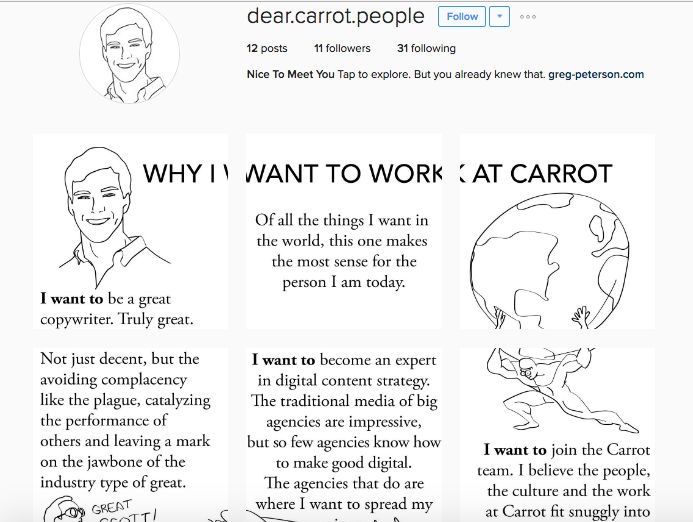Click the dear.carrot.people username heading
Image resolution: width=693 pixels, height=522 pixels.
pos(335,17)
